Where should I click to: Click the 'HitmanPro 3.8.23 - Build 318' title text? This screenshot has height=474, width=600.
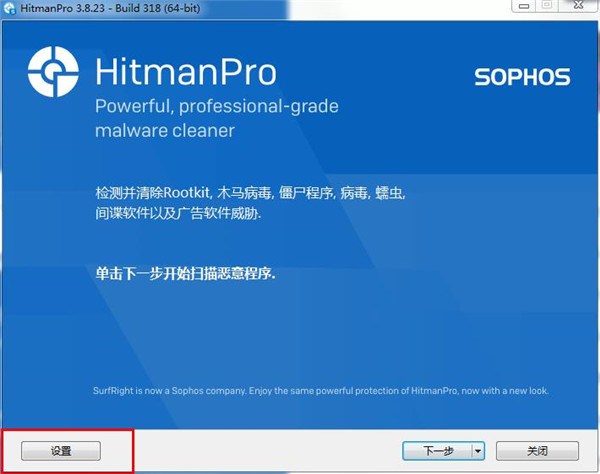tap(110, 8)
